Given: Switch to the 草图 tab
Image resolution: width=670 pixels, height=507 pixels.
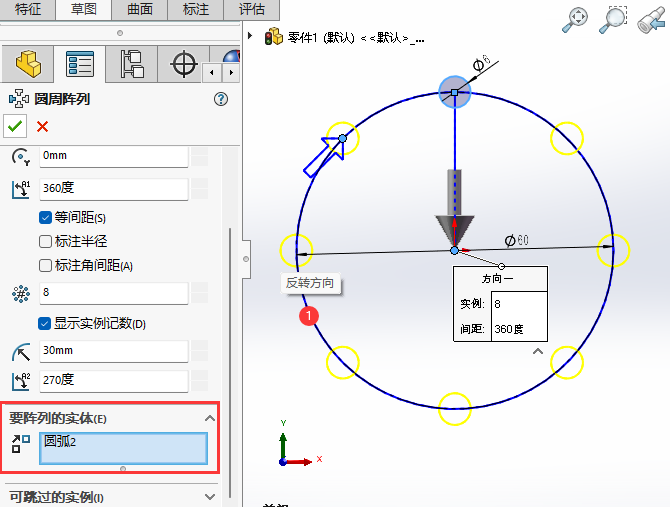Looking at the screenshot, I should [84, 9].
